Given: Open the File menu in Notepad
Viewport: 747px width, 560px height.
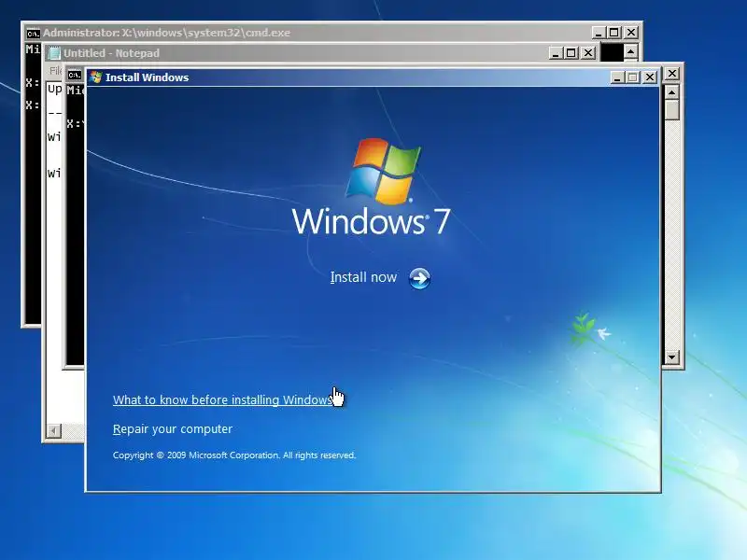Looking at the screenshot, I should click(56, 71).
